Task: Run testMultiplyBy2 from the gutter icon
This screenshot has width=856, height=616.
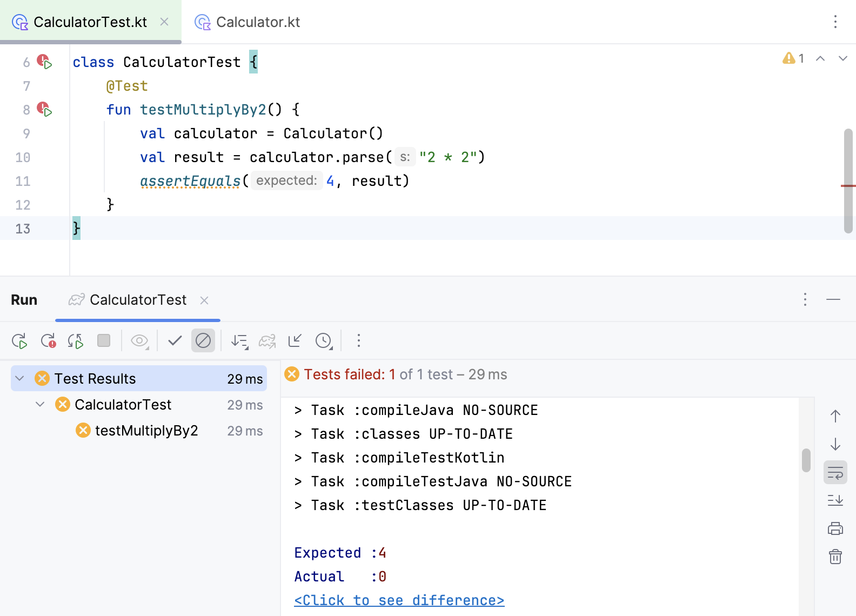Action: coord(45,110)
